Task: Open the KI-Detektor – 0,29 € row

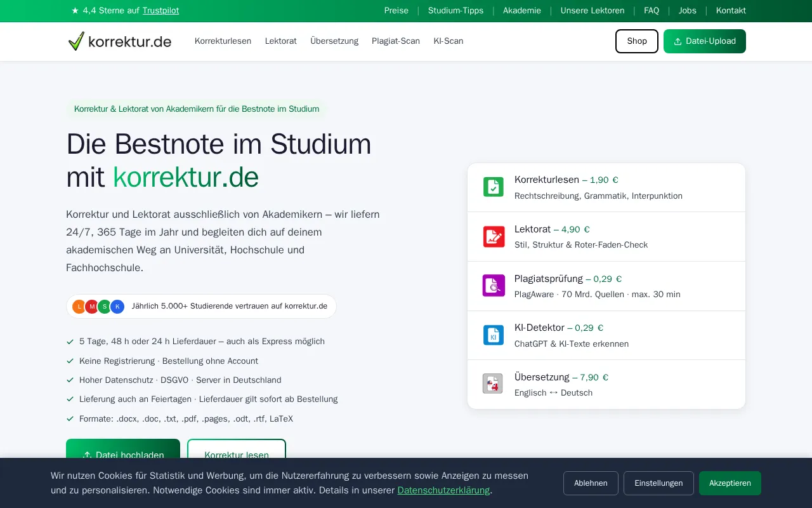Action: click(606, 335)
